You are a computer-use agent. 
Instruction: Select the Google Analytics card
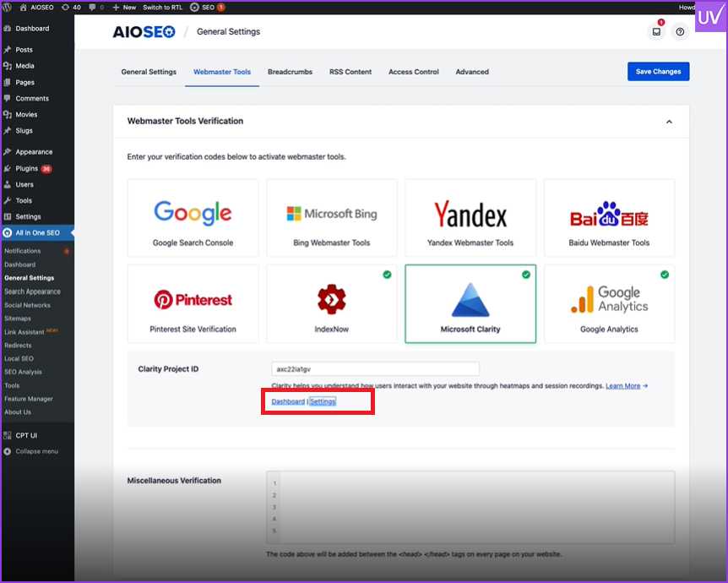(x=609, y=304)
